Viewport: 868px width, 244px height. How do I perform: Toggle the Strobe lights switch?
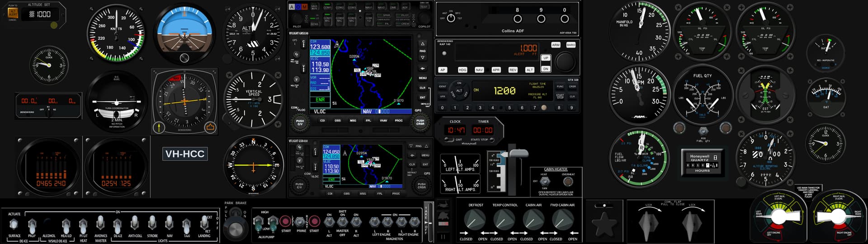pyautogui.click(x=152, y=223)
